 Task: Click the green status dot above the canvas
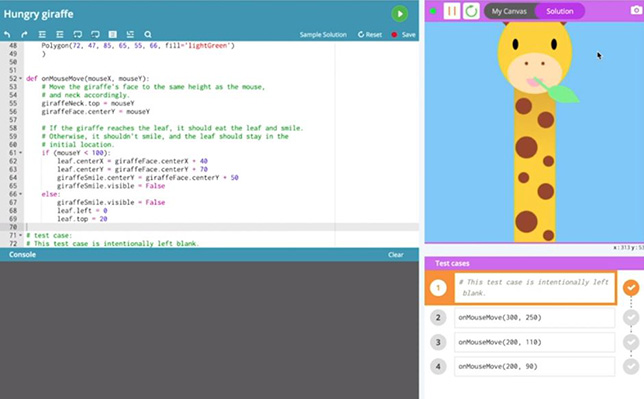coord(433,11)
